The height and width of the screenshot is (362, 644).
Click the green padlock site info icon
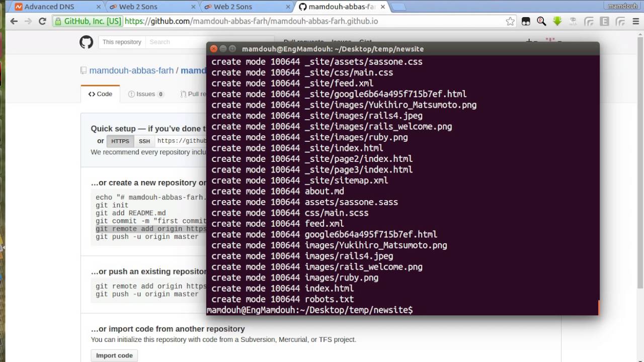(x=58, y=22)
